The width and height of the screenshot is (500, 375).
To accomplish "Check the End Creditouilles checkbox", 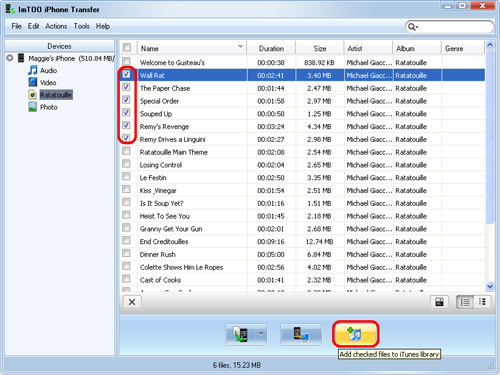I will (126, 240).
